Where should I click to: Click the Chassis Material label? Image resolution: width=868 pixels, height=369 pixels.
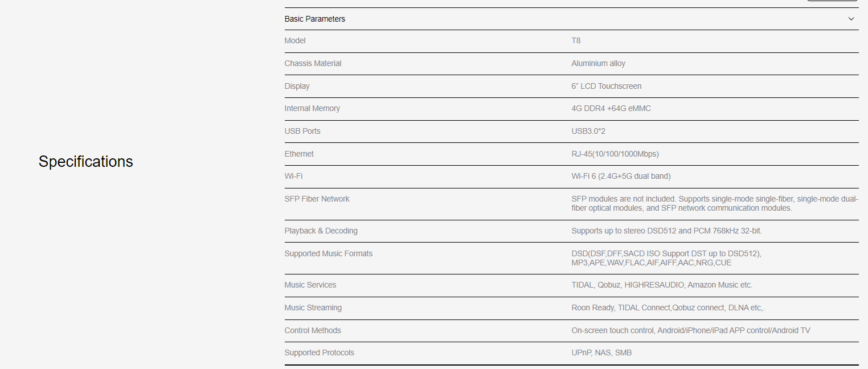pyautogui.click(x=313, y=63)
